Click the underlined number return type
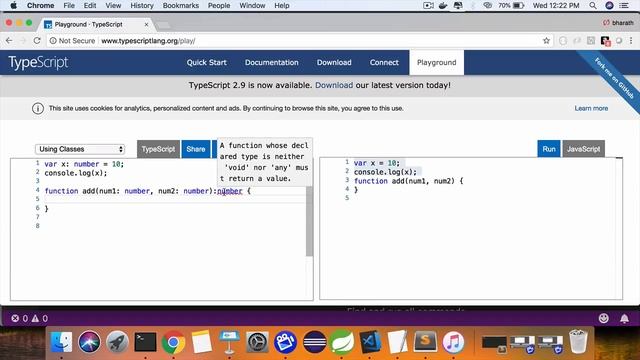 [230, 191]
